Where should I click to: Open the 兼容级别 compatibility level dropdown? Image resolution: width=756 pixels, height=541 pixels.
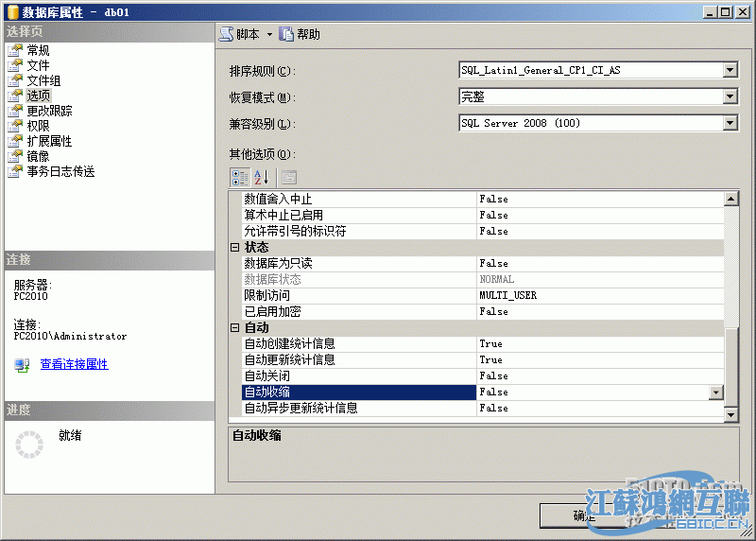pos(730,123)
